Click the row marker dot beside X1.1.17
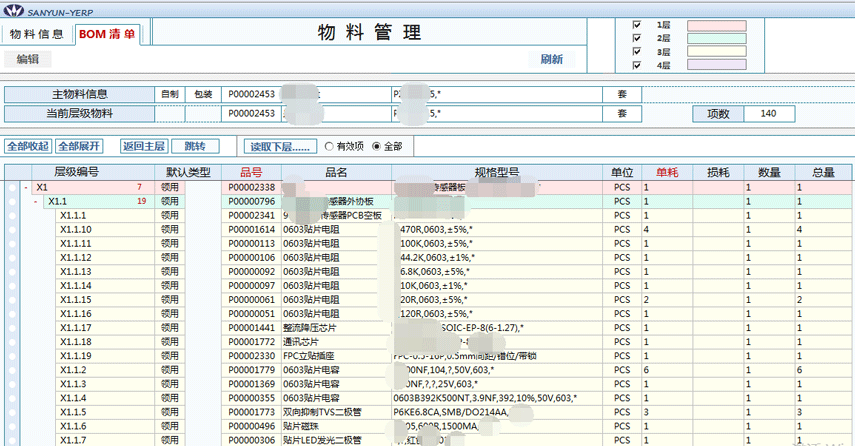 tap(13, 328)
